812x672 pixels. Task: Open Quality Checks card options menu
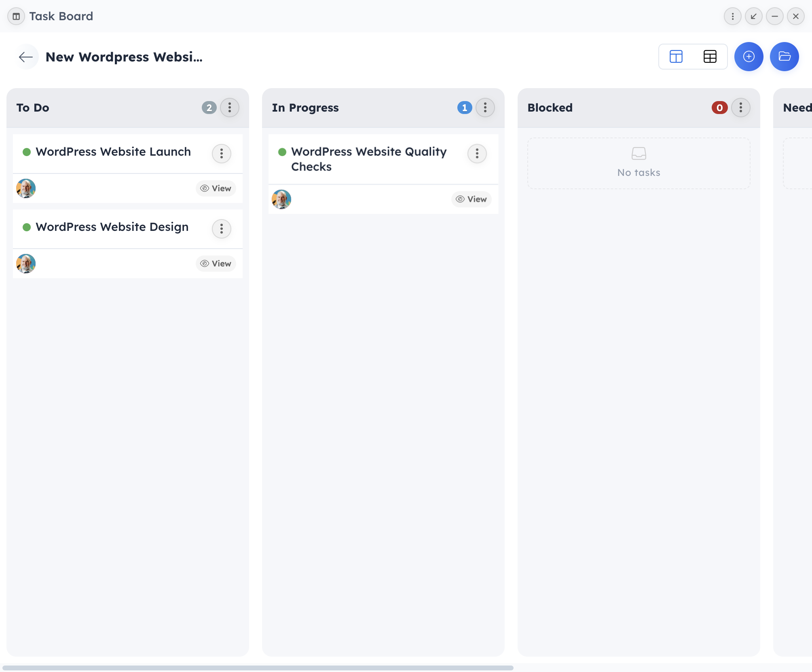click(477, 154)
